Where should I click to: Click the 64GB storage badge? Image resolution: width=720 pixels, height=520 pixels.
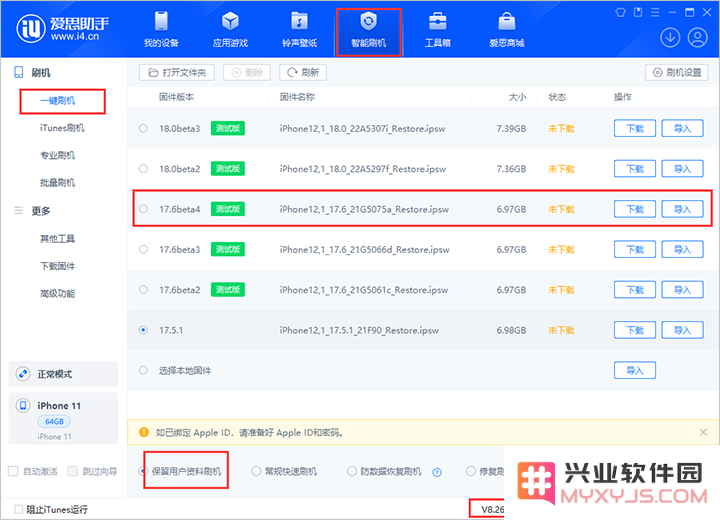pos(54,421)
